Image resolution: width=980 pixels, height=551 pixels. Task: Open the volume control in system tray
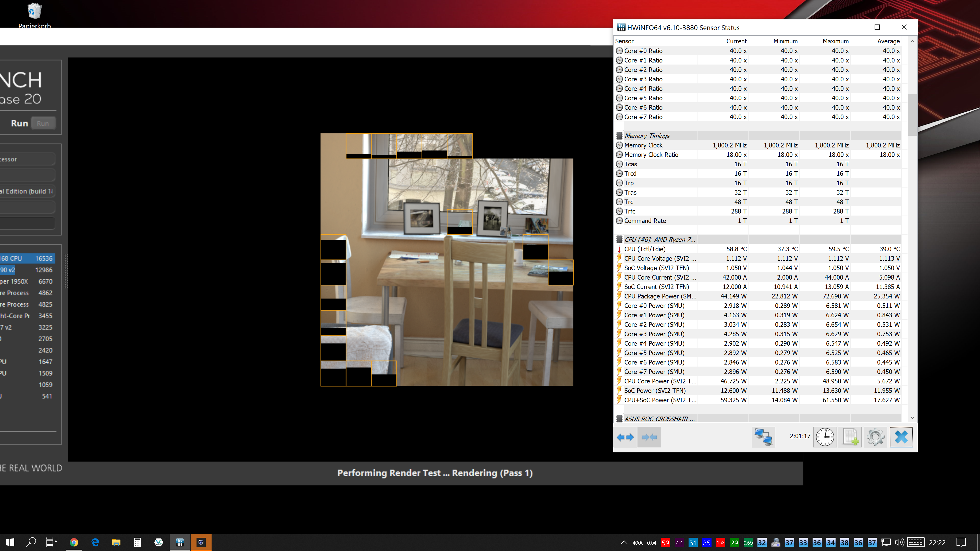(x=899, y=543)
